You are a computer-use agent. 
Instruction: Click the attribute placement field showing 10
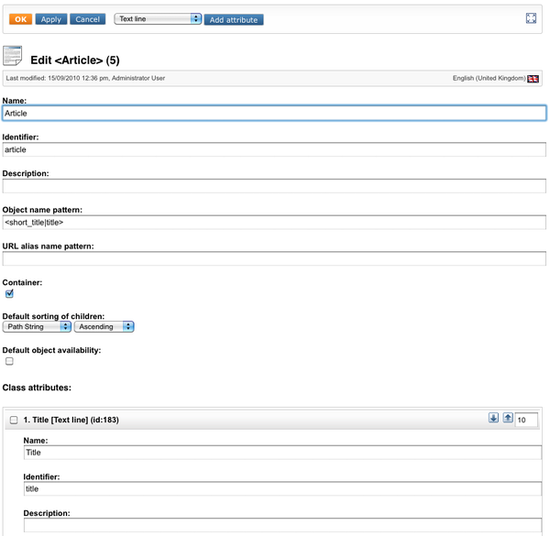click(x=526, y=420)
